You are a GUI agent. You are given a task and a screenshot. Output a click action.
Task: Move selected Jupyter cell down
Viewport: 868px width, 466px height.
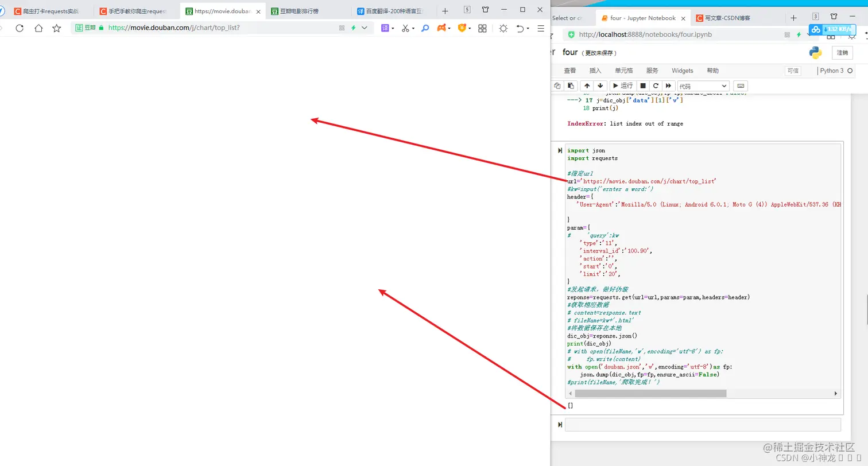point(600,86)
